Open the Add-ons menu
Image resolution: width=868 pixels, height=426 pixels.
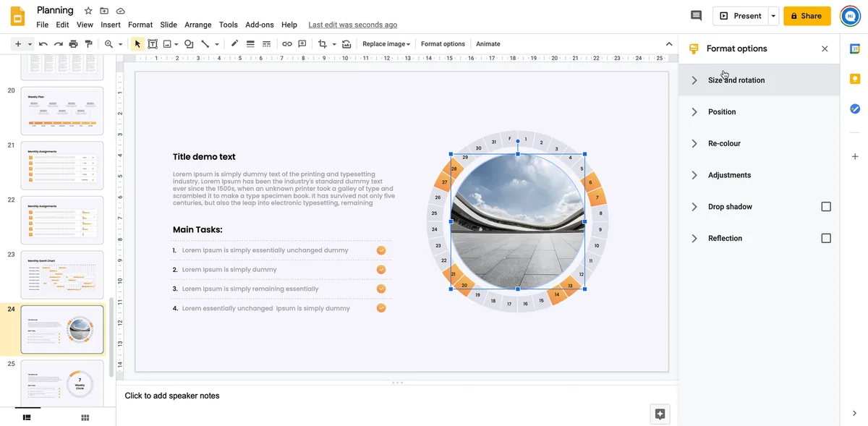(260, 25)
